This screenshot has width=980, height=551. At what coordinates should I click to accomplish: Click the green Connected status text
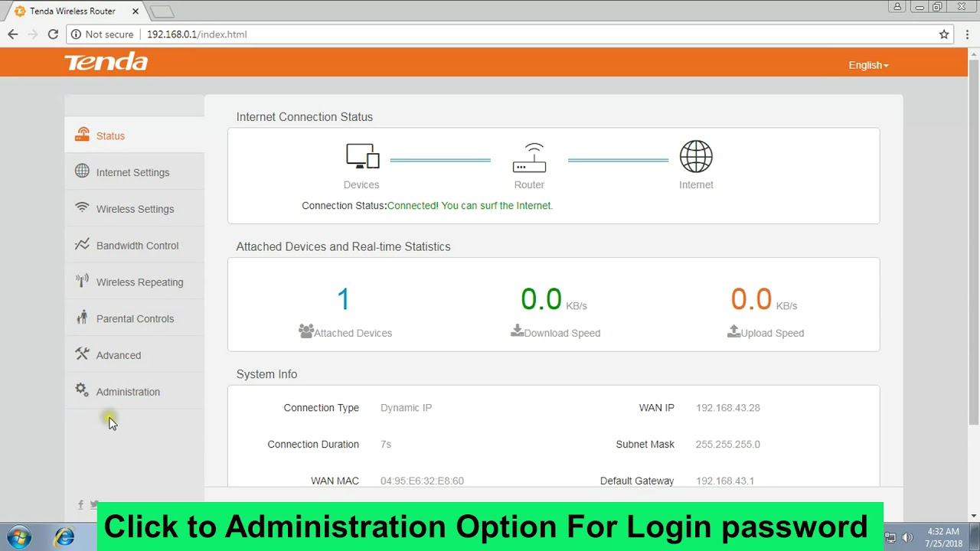point(470,205)
